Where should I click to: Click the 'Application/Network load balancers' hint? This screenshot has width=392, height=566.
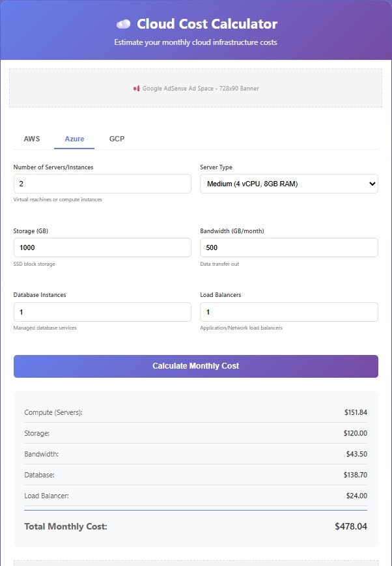coord(241,328)
